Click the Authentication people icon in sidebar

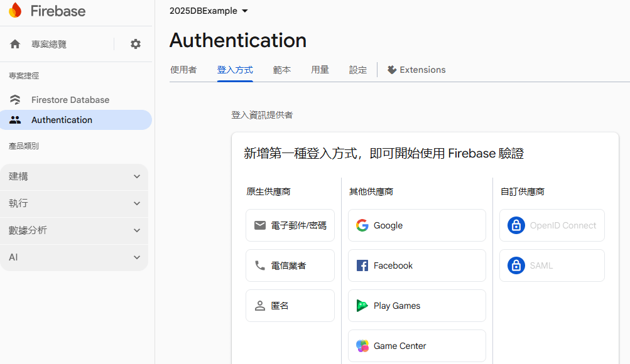point(15,120)
